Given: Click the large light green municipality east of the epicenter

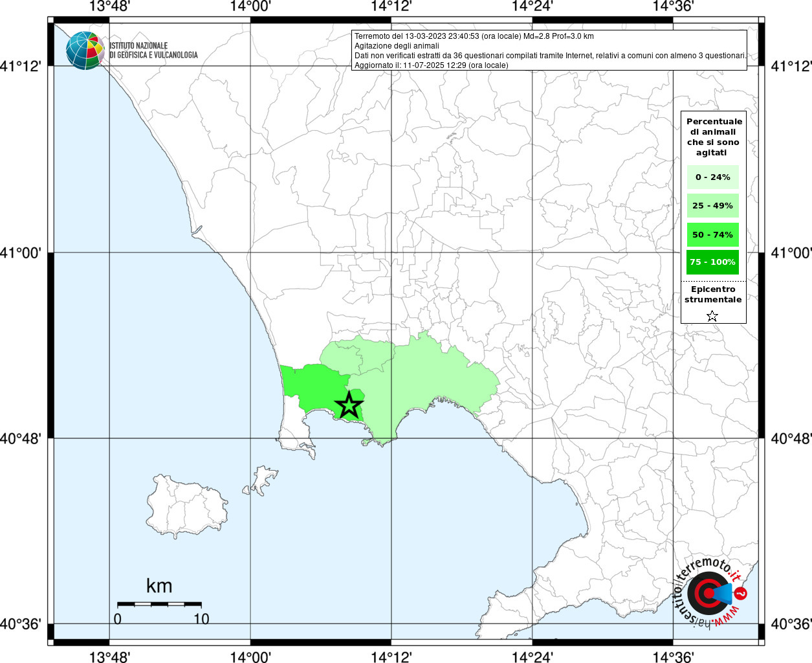Looking at the screenshot, I should 427,382.
